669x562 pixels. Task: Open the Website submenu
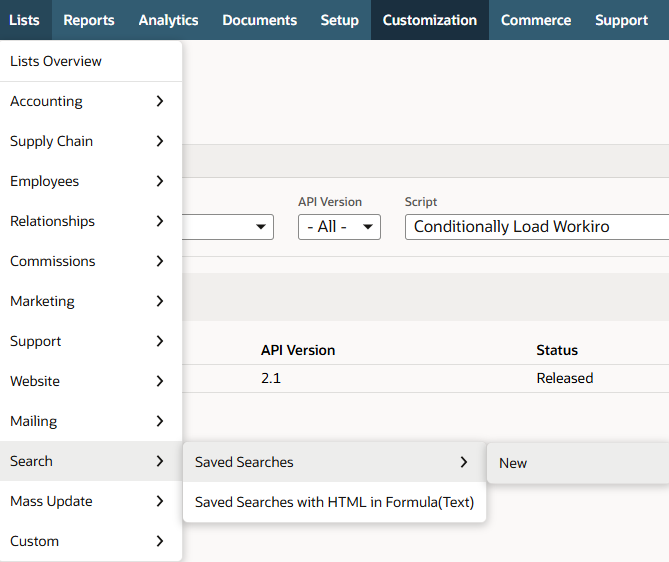coord(35,381)
